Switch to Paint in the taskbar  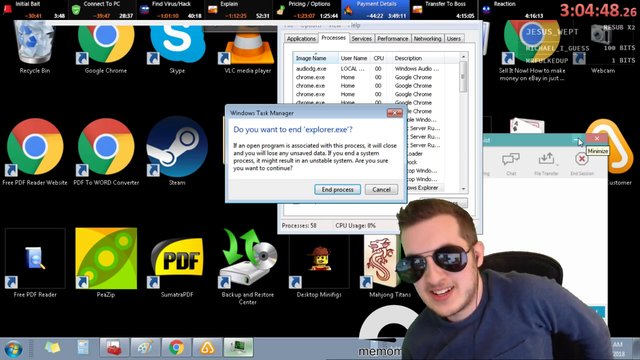[x=145, y=348]
